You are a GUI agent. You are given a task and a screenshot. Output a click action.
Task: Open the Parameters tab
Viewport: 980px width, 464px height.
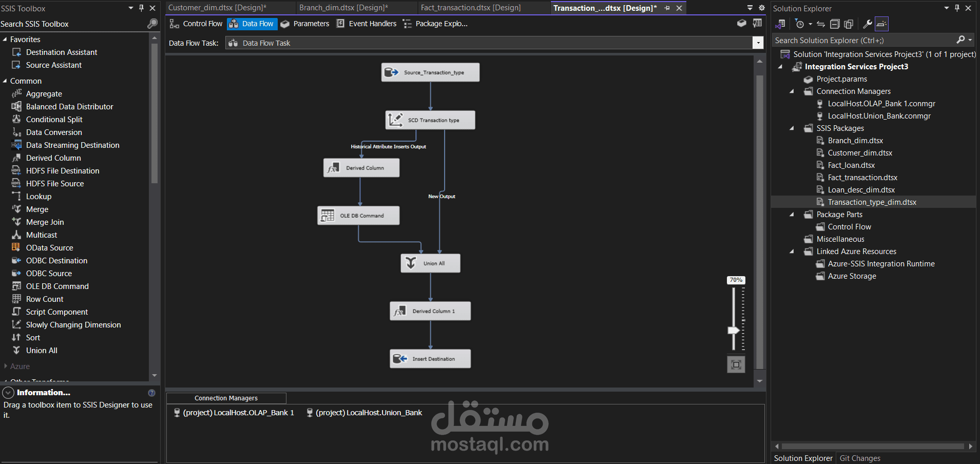[x=305, y=24]
